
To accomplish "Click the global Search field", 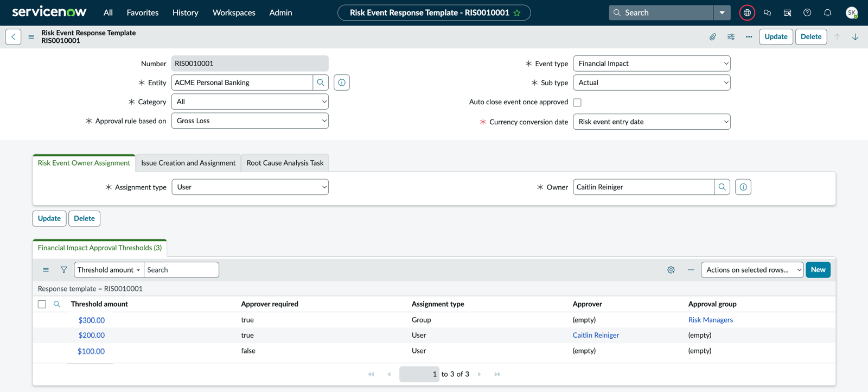I will (661, 12).
